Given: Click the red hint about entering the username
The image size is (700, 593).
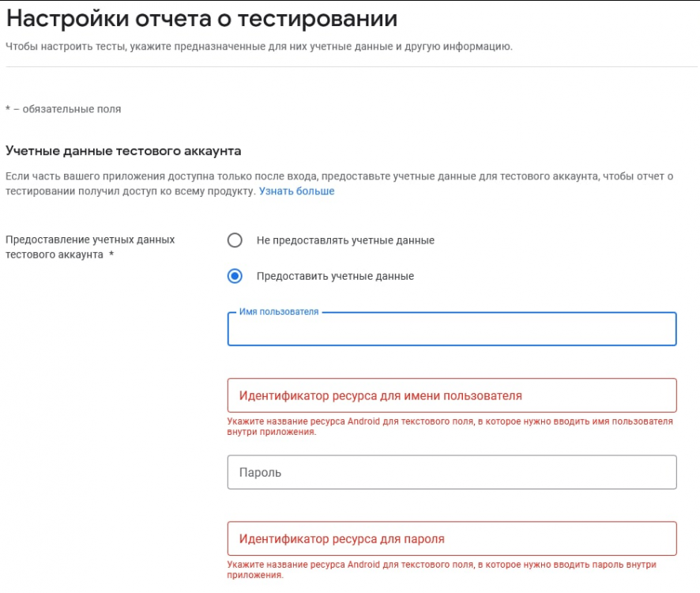Looking at the screenshot, I should click(x=450, y=426).
